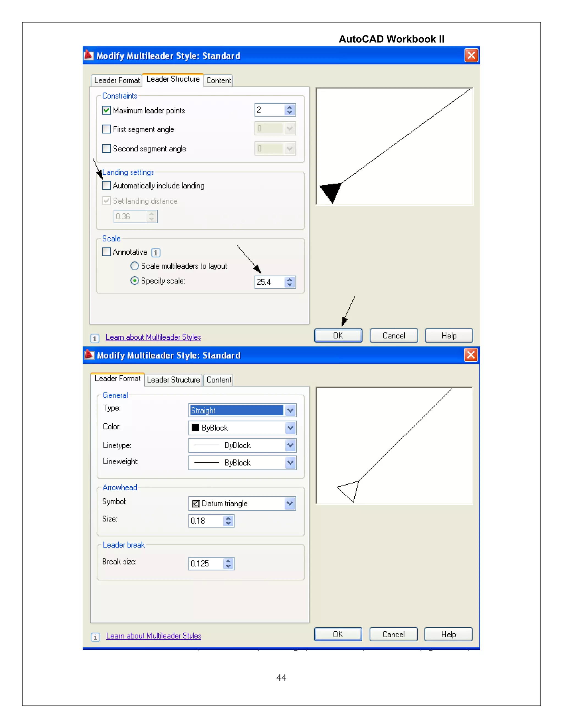Click the AutoCAD icon in the upper dialog title bar
This screenshot has height=728, width=563.
89,55
